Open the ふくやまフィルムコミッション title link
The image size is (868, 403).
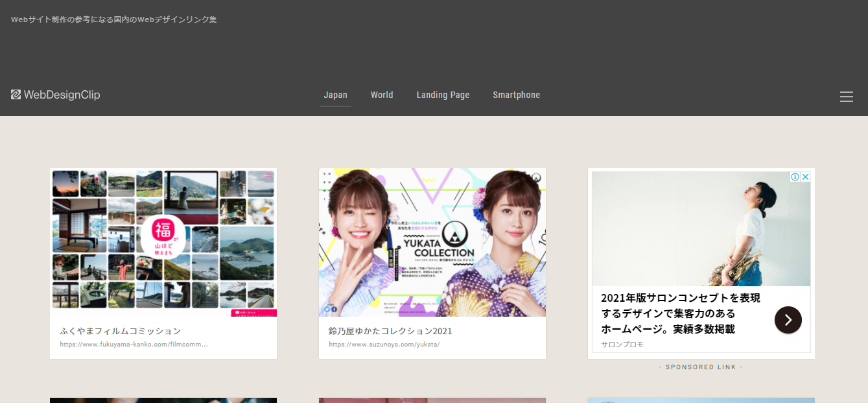pos(121,331)
